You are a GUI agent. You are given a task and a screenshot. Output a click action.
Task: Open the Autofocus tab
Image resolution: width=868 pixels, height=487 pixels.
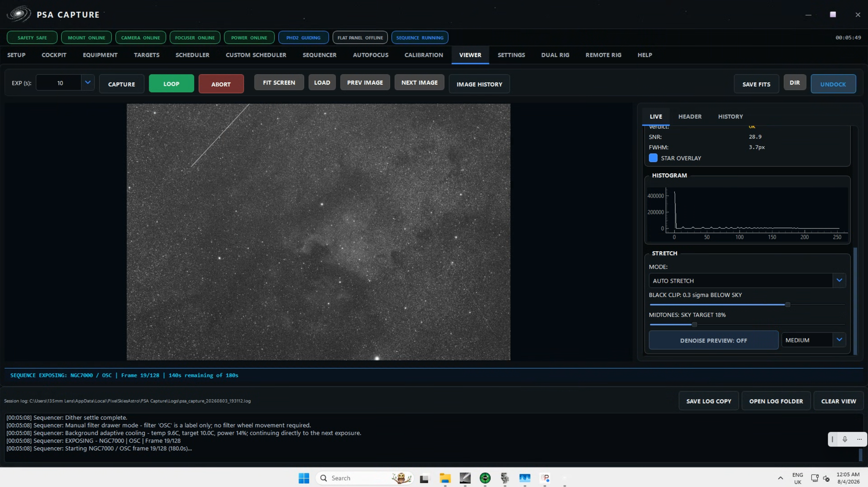[x=371, y=55]
